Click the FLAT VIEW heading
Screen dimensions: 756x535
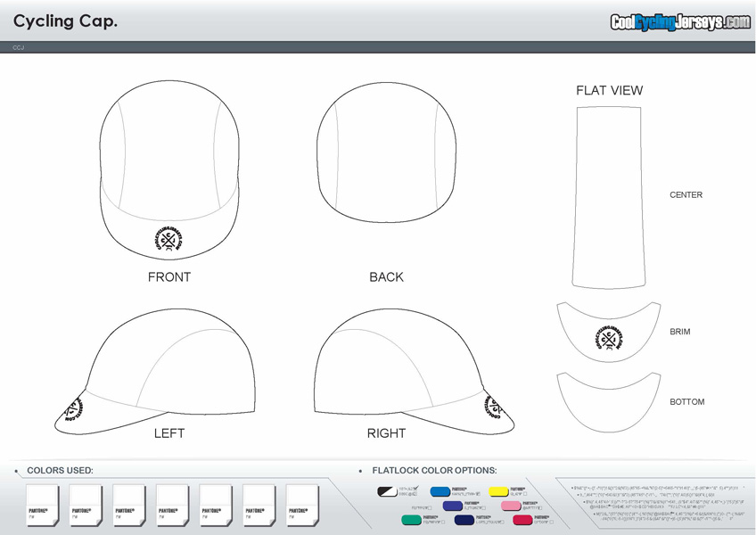coord(609,90)
